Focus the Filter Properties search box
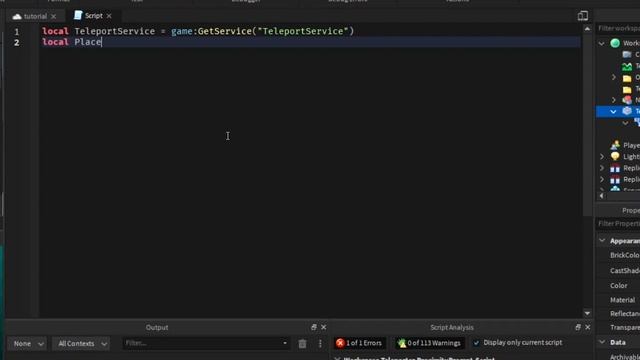 pos(618,224)
